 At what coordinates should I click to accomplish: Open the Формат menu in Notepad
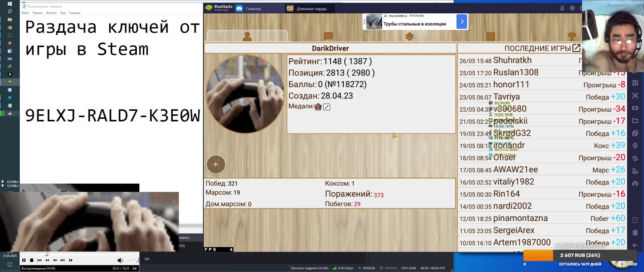point(51,13)
